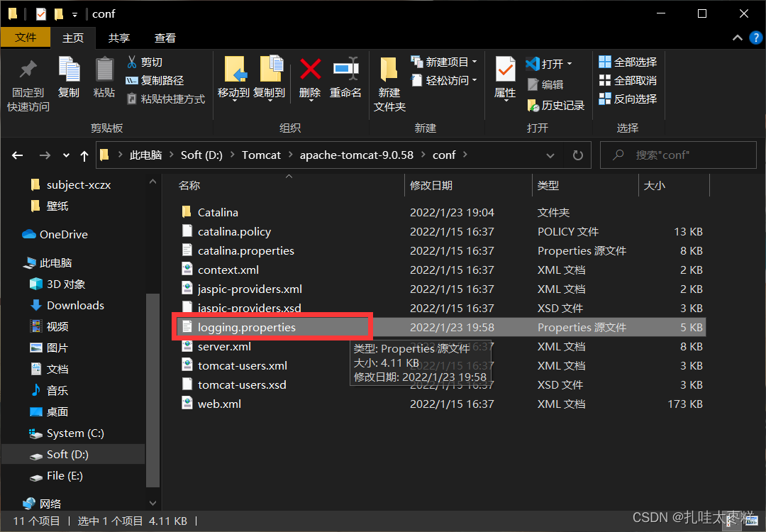
Task: Click Open (打开) with VS Code icon
Action: click(532, 64)
